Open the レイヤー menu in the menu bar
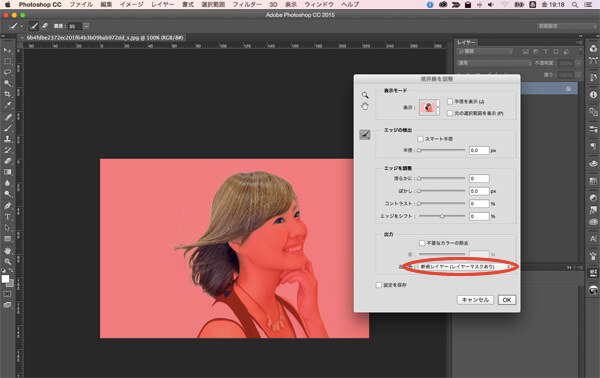600x378 pixels. point(163,5)
